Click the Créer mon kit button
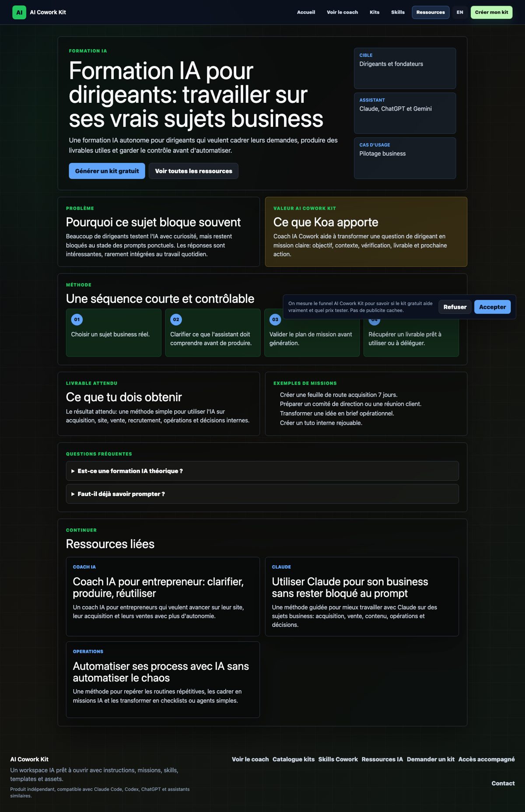Screen dimensions: 525x812 click(x=491, y=12)
